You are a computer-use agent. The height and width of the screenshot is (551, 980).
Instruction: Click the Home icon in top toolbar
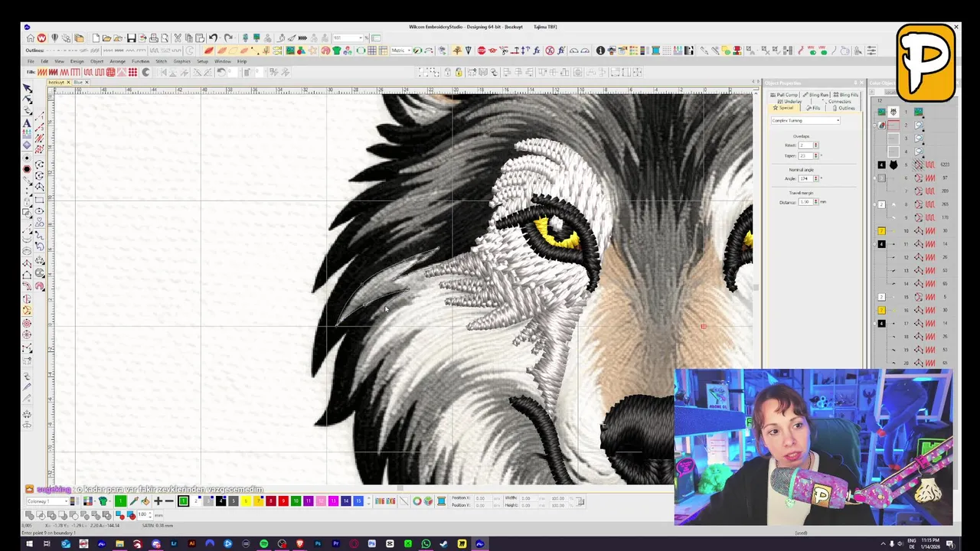tap(30, 37)
